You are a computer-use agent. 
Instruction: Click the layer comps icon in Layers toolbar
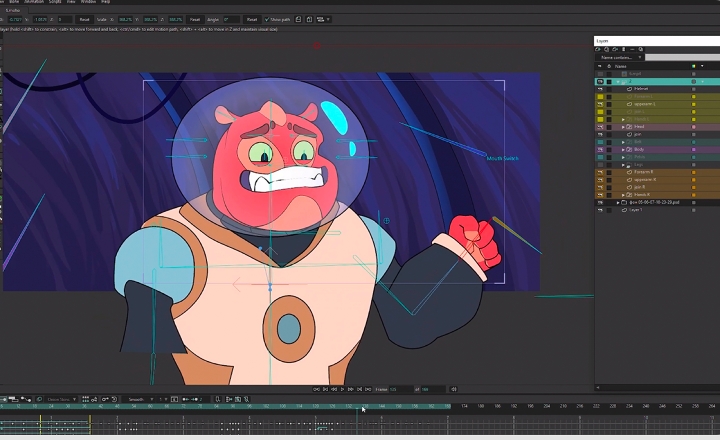point(641,49)
